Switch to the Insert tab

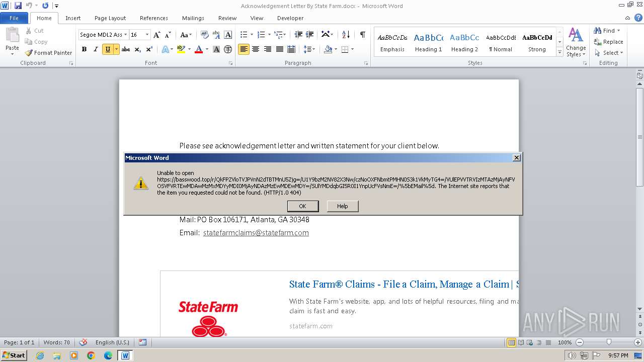[73, 18]
